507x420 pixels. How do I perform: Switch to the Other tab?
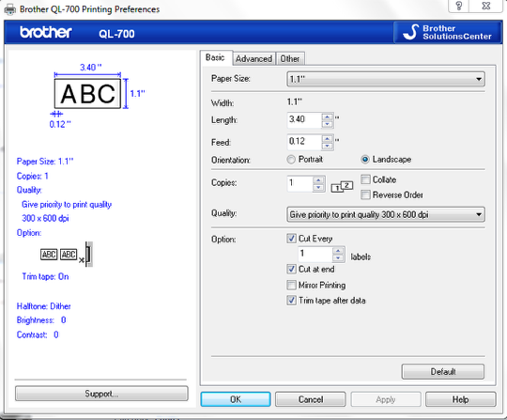[x=290, y=59]
